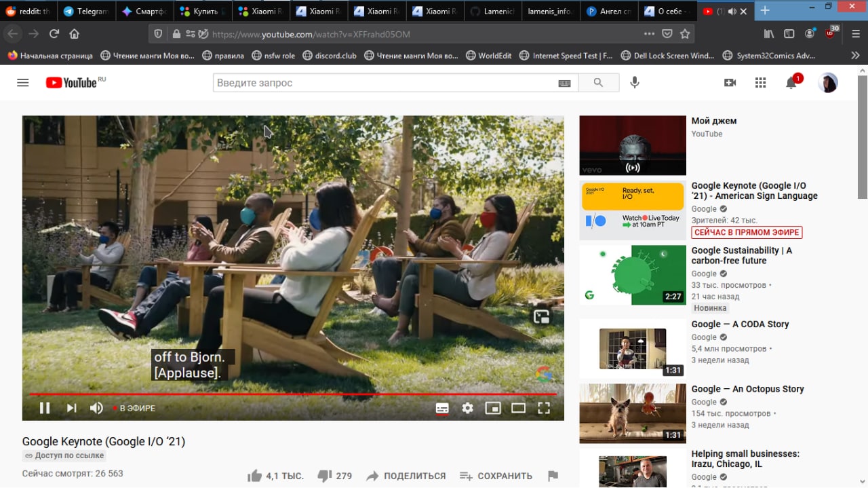Open the notifications bell
868x488 pixels.
791,83
